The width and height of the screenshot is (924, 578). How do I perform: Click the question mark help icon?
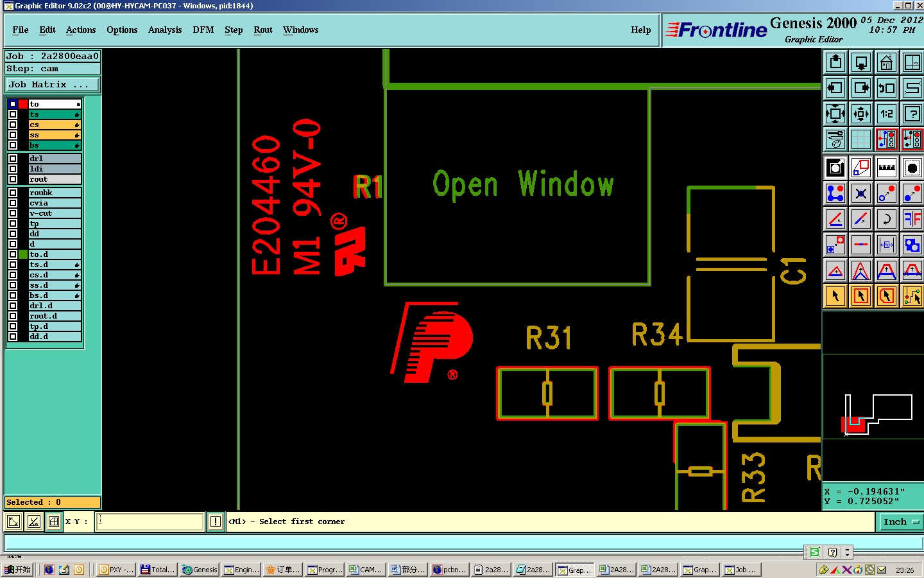pos(912,114)
